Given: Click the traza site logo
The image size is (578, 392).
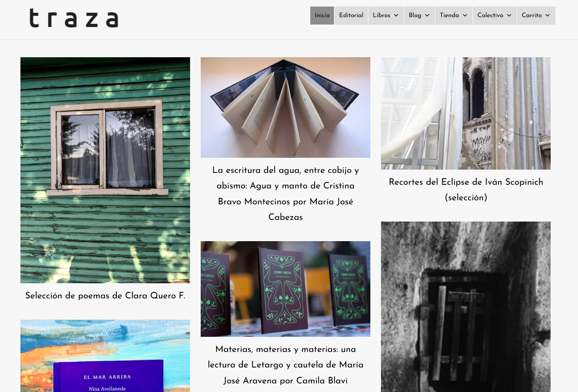Looking at the screenshot, I should 74,18.
